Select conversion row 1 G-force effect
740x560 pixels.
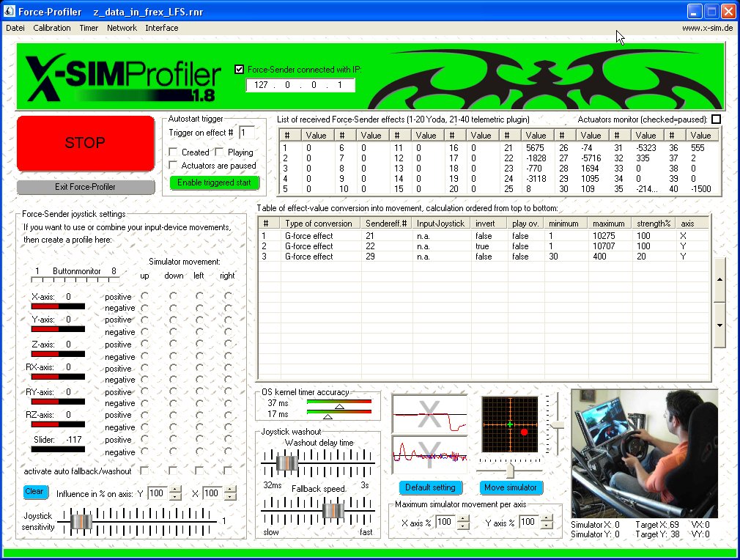pyautogui.click(x=484, y=235)
